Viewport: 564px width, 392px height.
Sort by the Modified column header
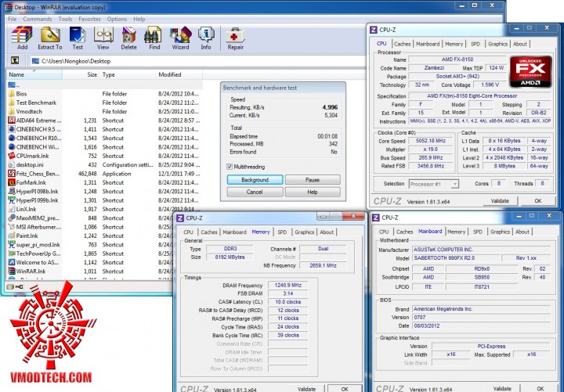pyautogui.click(x=179, y=74)
